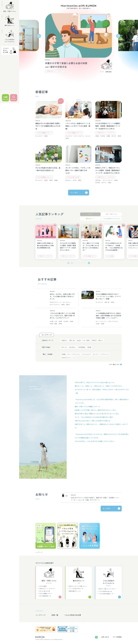Click もっと見る under new articles
This screenshot has height=644, width=138.
(x=78, y=192)
